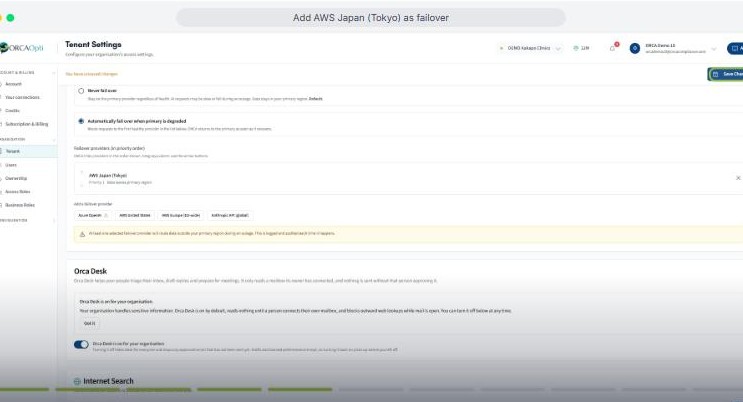The height and width of the screenshot is (402, 743).
Task: Open Your connections in the sidebar
Action: [x=22, y=97]
